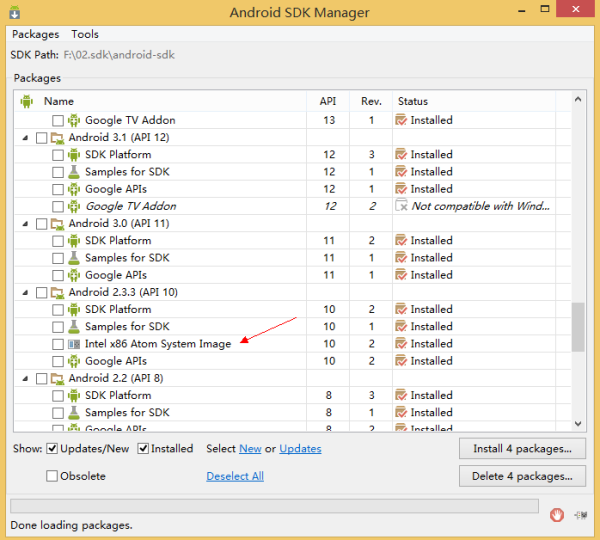The width and height of the screenshot is (600, 540).
Task: Click the red stop hand icon
Action: click(557, 515)
